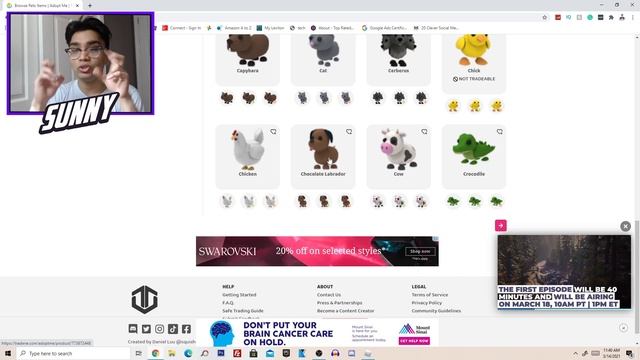Select second Chocolate Labrador variant icon
The width and height of the screenshot is (640, 360).
click(324, 201)
